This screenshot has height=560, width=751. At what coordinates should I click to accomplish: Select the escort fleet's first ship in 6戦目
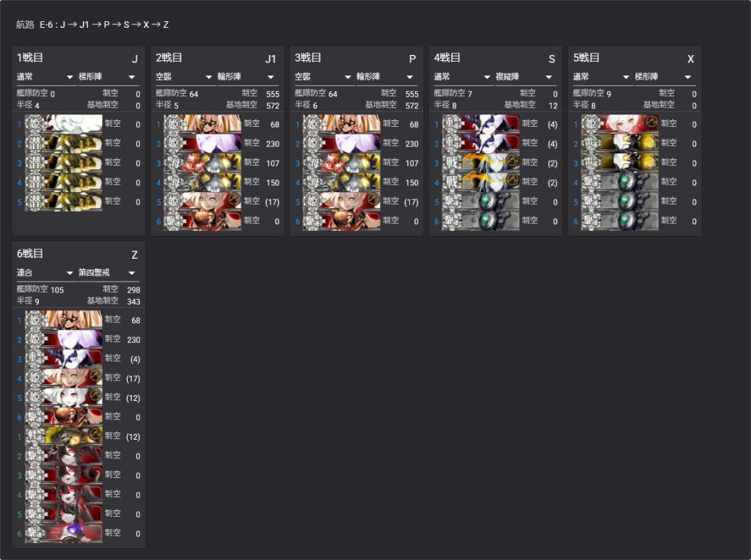click(x=63, y=436)
